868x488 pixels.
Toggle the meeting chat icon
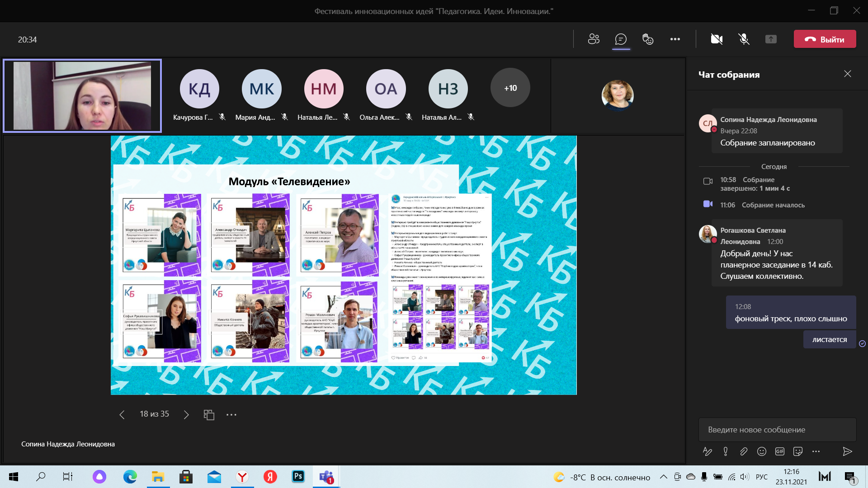coord(621,39)
